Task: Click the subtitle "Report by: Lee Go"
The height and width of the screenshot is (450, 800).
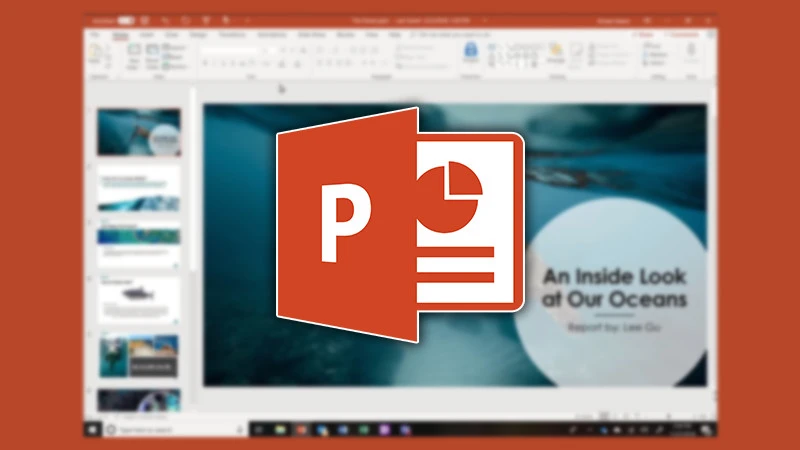Action: (614, 327)
